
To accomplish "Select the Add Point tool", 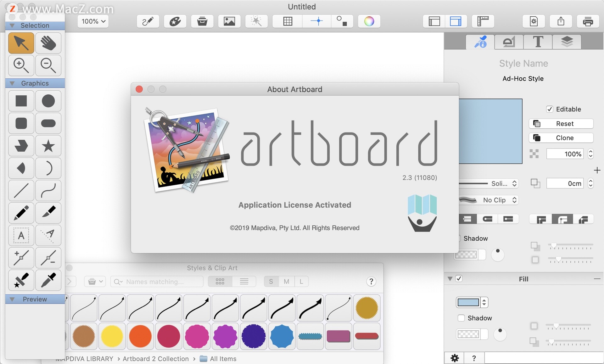I will tap(21, 258).
